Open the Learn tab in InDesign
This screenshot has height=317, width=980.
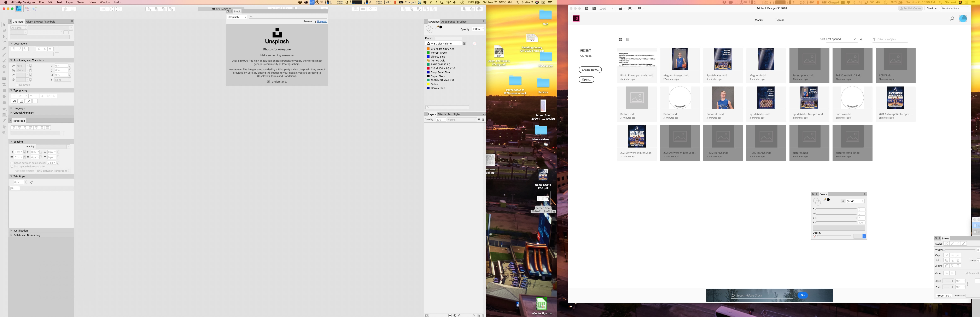coord(780,20)
